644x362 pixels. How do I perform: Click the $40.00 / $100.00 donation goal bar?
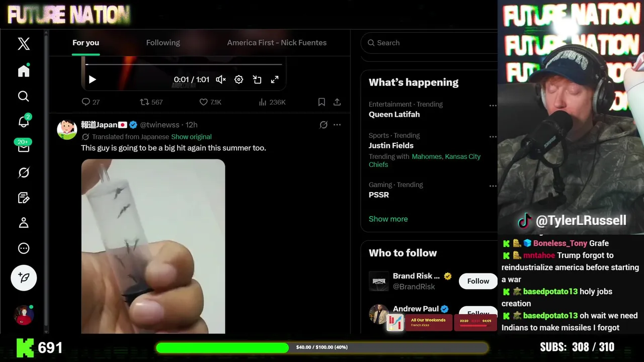point(322,347)
